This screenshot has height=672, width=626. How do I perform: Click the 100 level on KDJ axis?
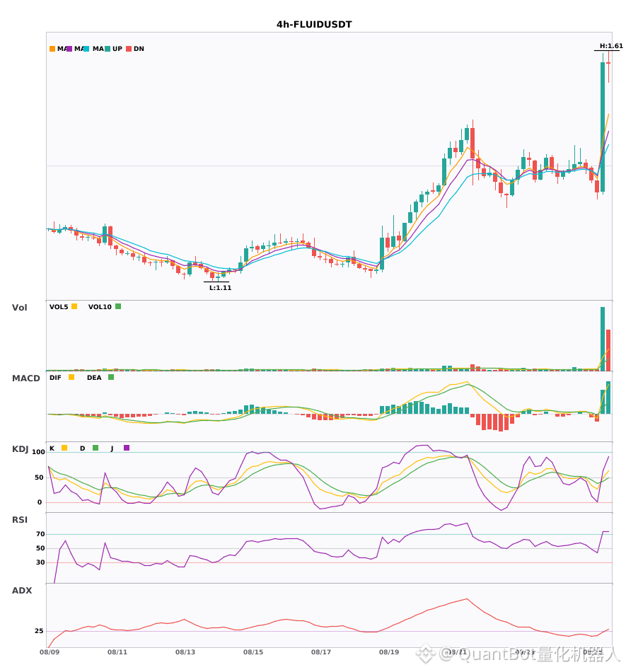click(38, 452)
